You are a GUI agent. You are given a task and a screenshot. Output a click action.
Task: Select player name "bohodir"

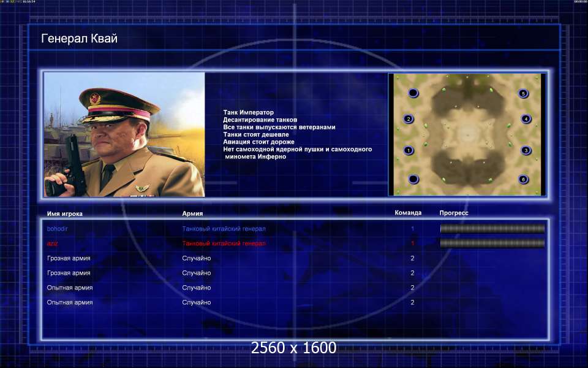(x=58, y=229)
